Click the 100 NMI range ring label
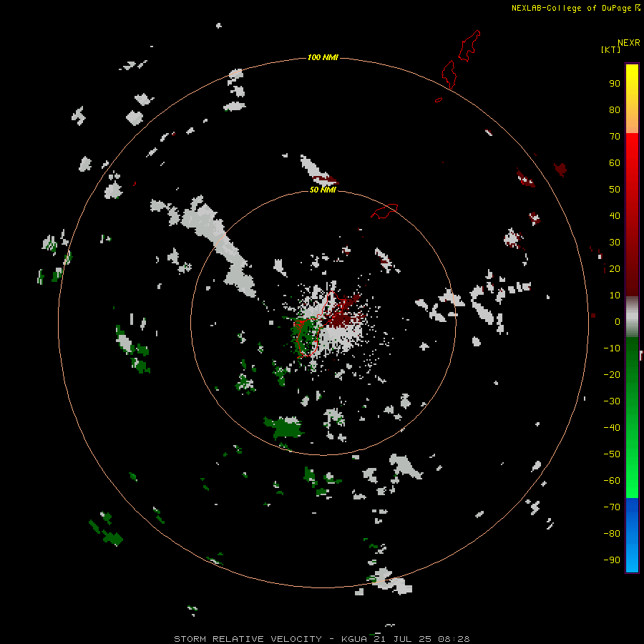The width and height of the screenshot is (644, 644). [x=323, y=57]
